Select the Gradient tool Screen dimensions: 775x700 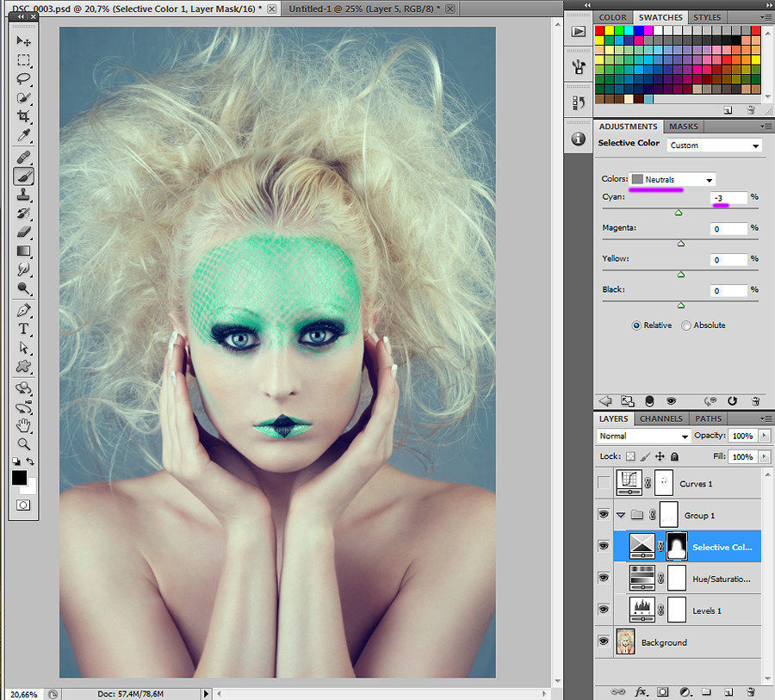23,251
